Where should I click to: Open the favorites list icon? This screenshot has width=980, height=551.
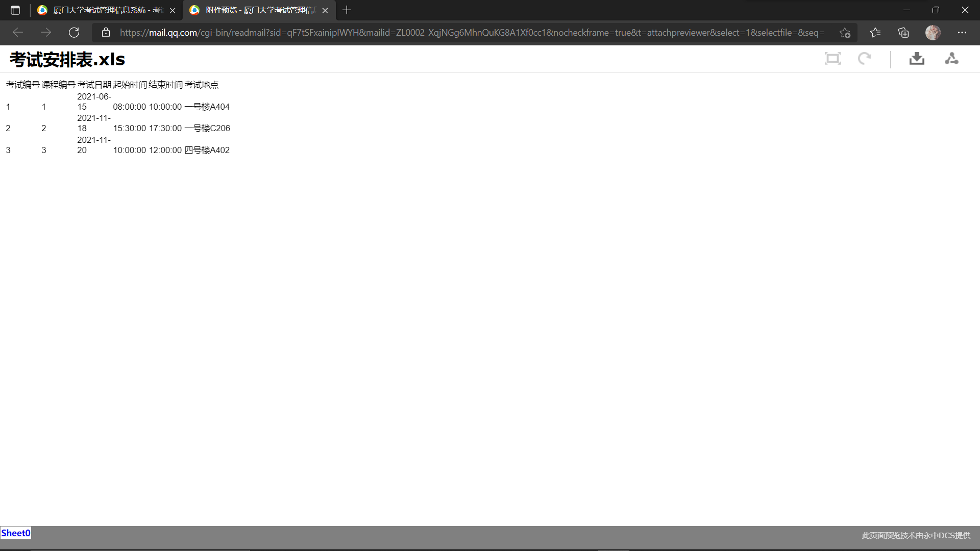click(875, 33)
